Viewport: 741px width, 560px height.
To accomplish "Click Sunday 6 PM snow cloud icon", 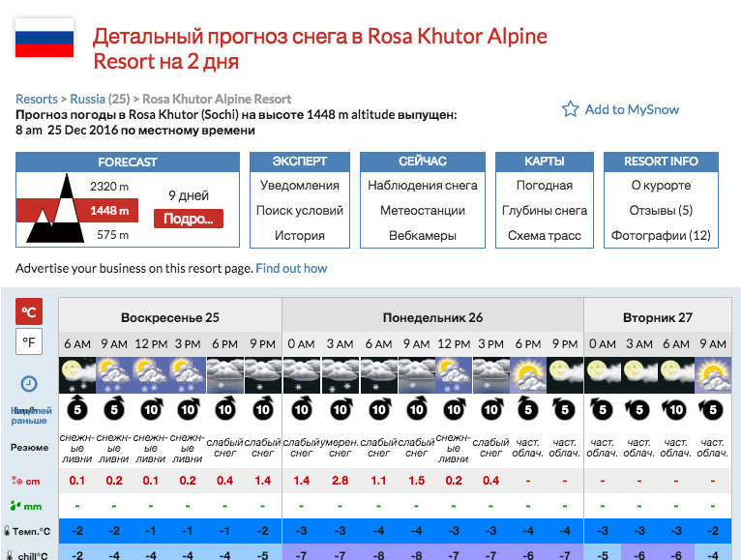I will pyautogui.click(x=225, y=375).
